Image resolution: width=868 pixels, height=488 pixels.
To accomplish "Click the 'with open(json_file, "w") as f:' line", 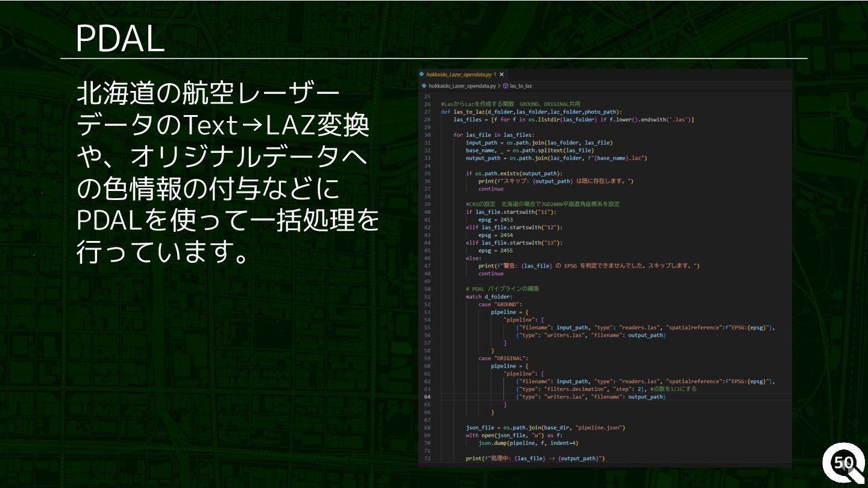I will tap(514, 436).
